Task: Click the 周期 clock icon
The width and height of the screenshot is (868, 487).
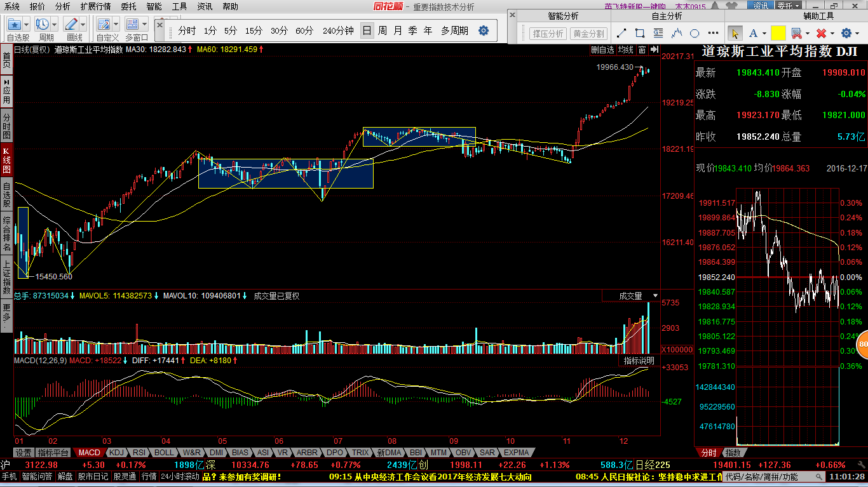Action: click(43, 24)
